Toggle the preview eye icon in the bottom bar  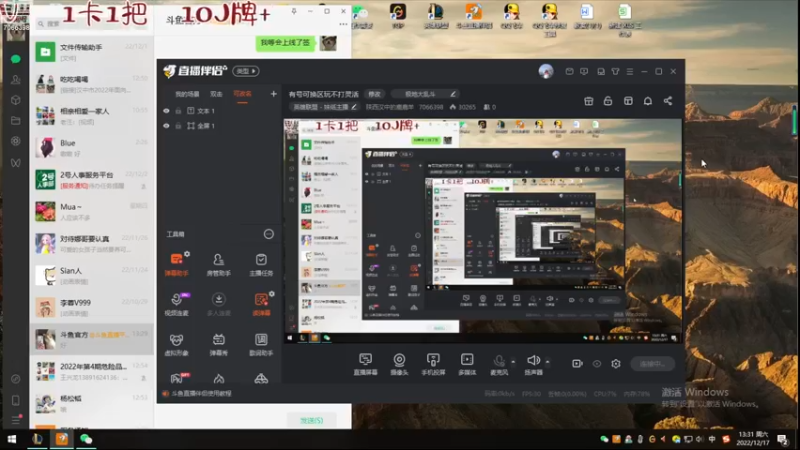click(596, 363)
